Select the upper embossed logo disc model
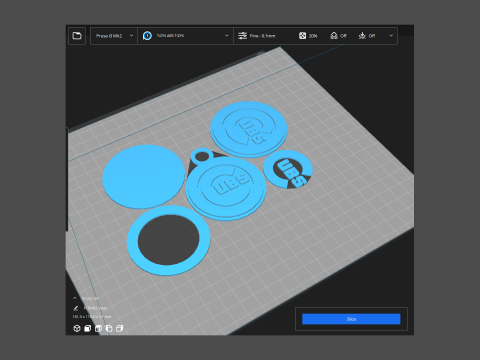480x360 pixels. coord(249,129)
